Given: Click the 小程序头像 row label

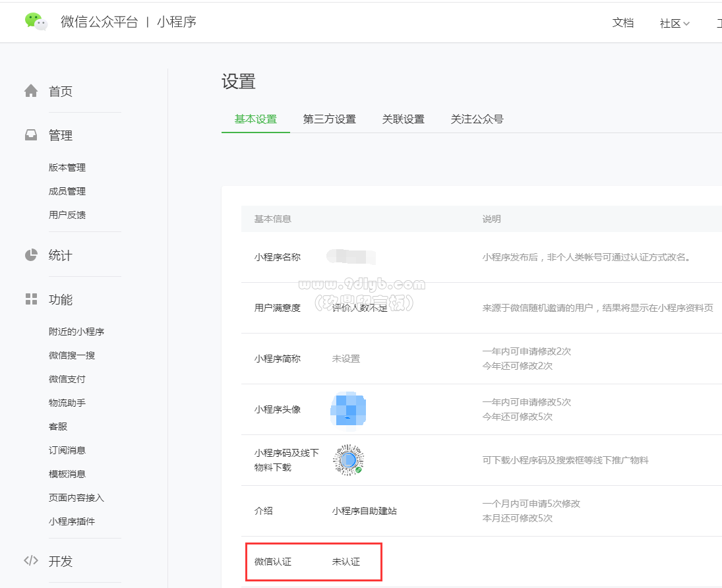Looking at the screenshot, I should (277, 409).
